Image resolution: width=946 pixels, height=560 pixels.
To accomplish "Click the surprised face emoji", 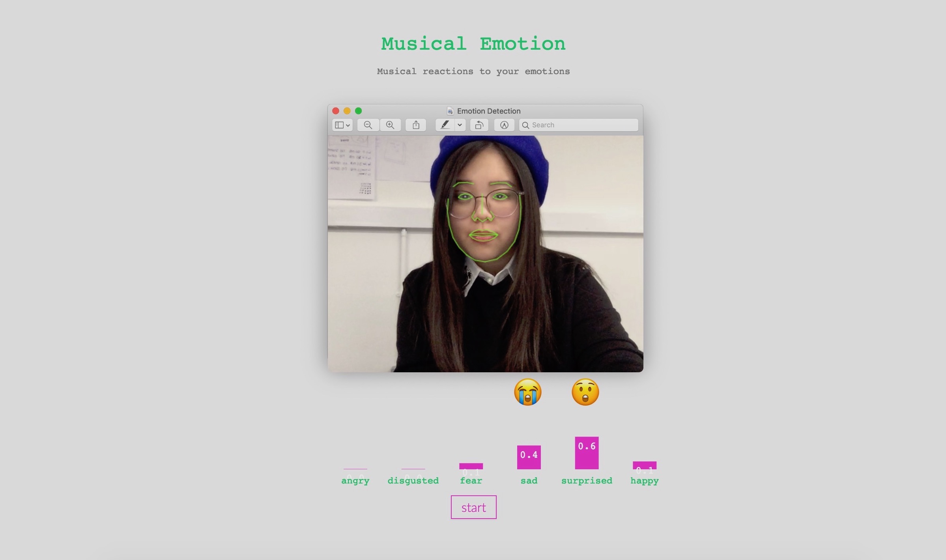I will tap(585, 392).
